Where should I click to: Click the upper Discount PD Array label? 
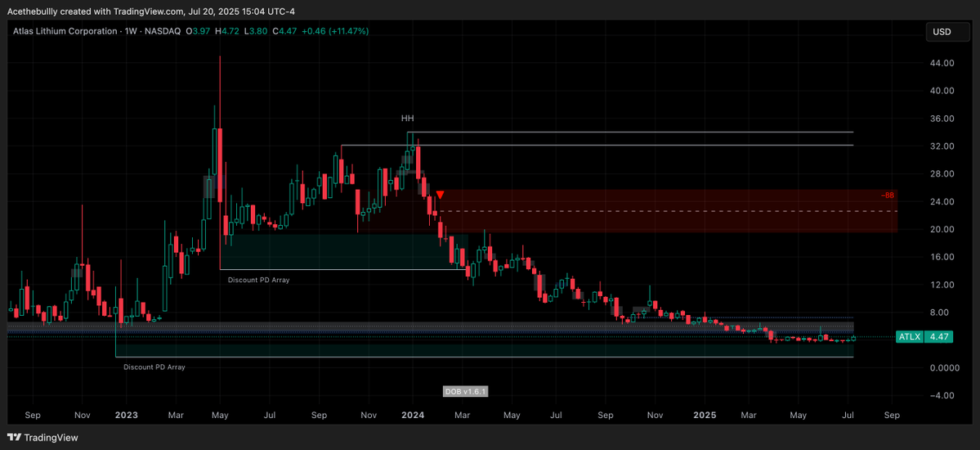259,280
